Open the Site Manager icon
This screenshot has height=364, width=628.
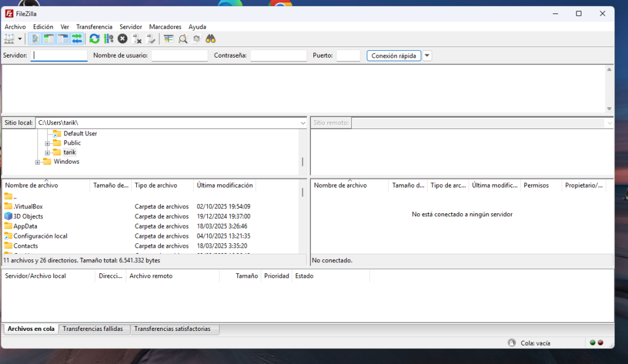[x=9, y=39]
